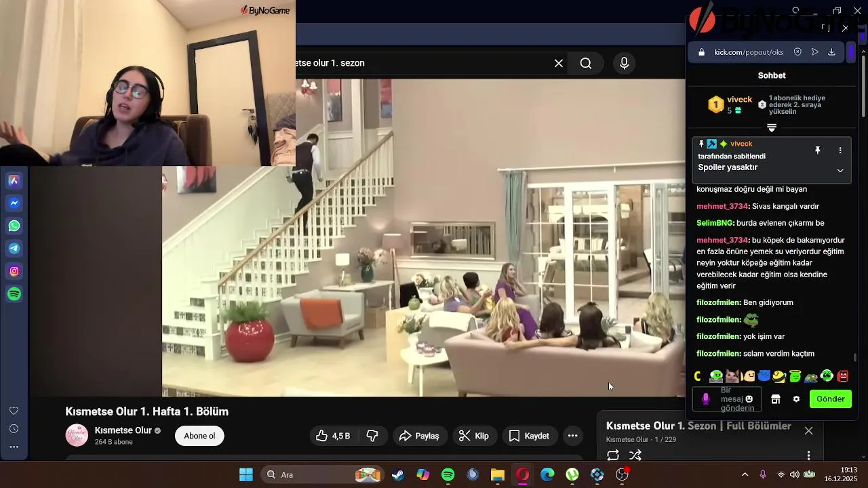Click the Kick popout address bar URL
This screenshot has height=488, width=868.
click(749, 52)
